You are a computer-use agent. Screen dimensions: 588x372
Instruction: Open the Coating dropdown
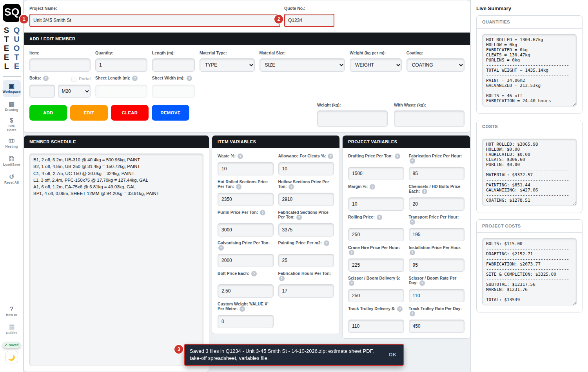click(x=435, y=65)
